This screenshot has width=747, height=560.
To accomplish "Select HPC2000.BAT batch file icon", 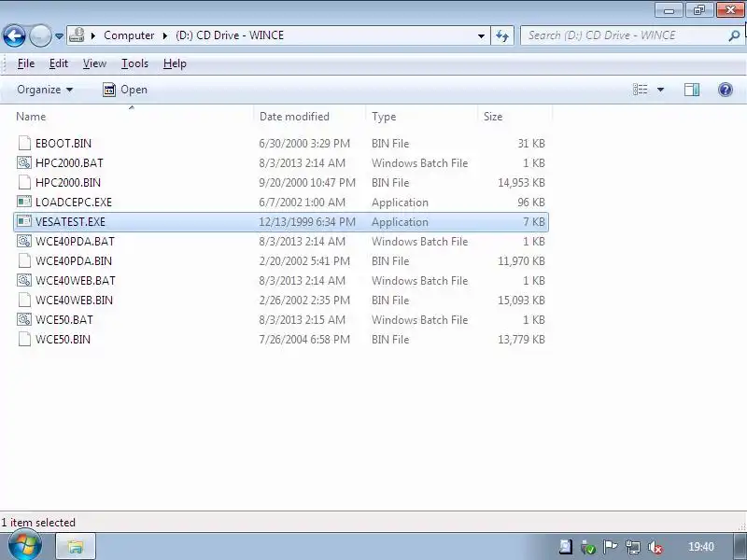I will click(24, 162).
